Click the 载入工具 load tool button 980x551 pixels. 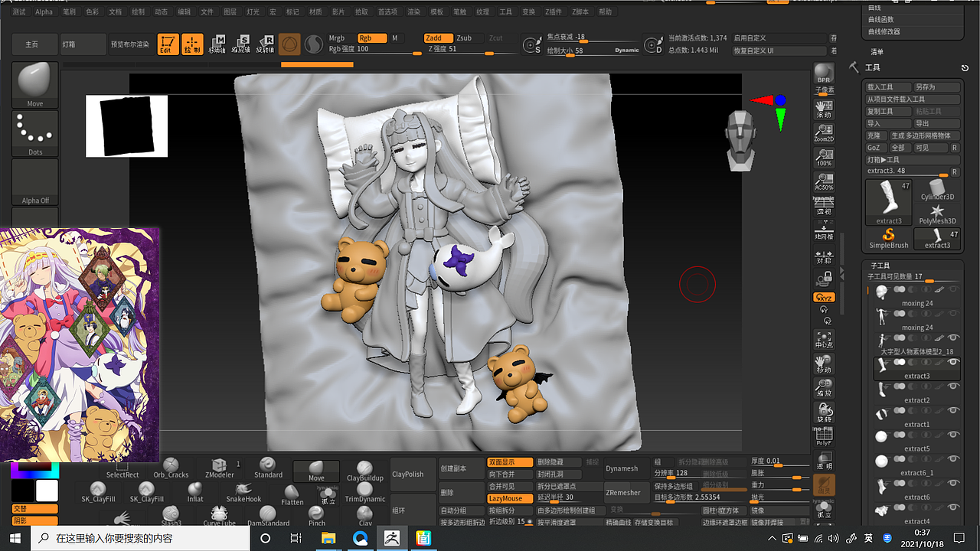pos(889,87)
